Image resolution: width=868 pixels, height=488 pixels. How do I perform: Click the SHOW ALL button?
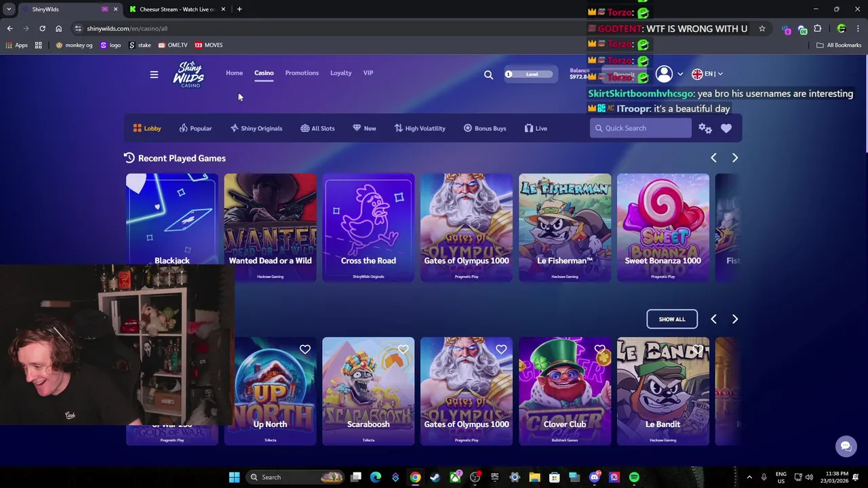coord(672,319)
